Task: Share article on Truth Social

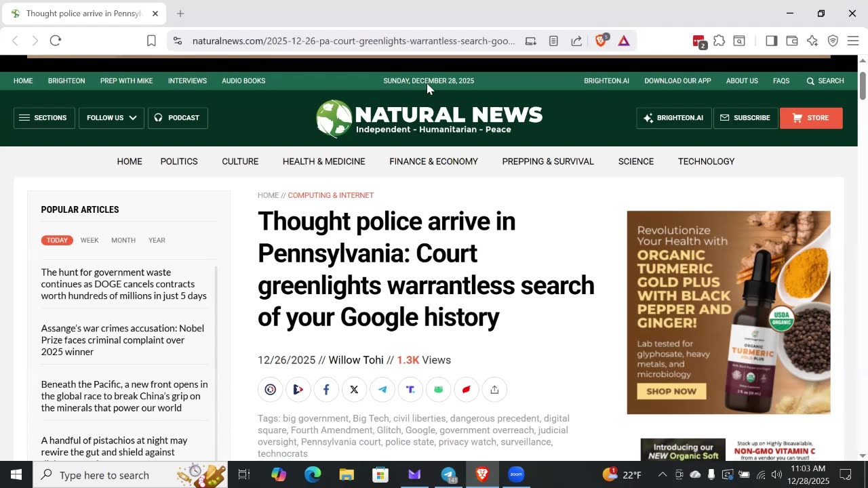Action: [410, 389]
